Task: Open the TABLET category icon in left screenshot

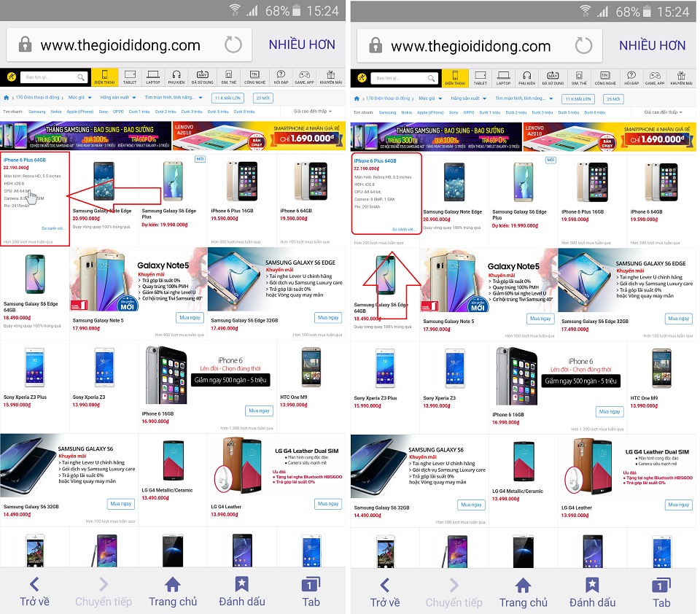Action: tap(130, 77)
